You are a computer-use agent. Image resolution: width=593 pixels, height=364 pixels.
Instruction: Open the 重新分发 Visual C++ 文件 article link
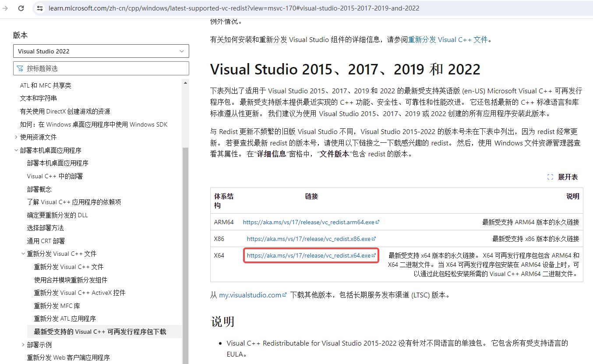click(x=448, y=39)
